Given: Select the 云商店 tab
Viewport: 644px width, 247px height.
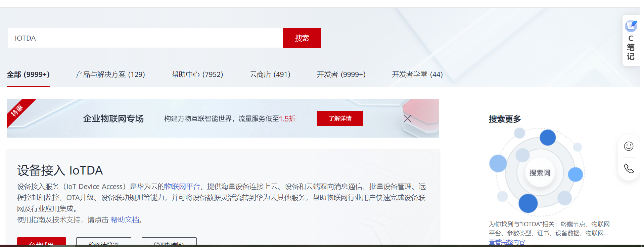Looking at the screenshot, I should (x=270, y=75).
